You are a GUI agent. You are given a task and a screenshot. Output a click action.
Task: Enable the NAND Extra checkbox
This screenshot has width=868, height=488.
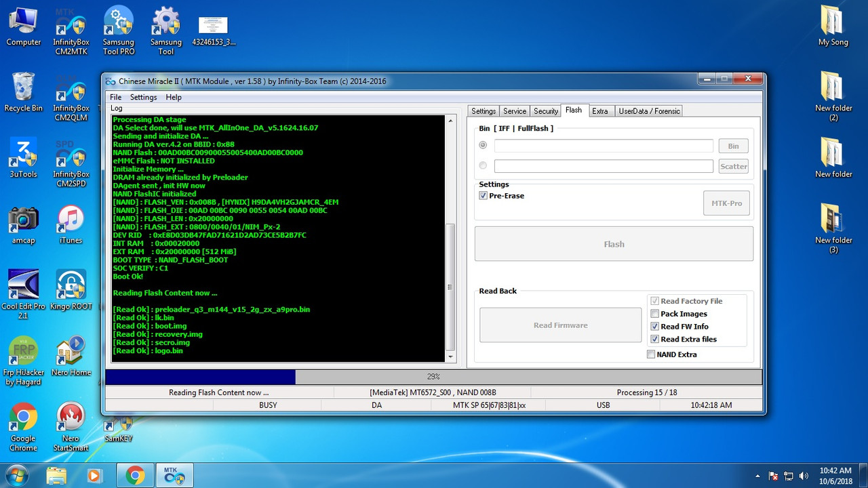[x=651, y=354]
